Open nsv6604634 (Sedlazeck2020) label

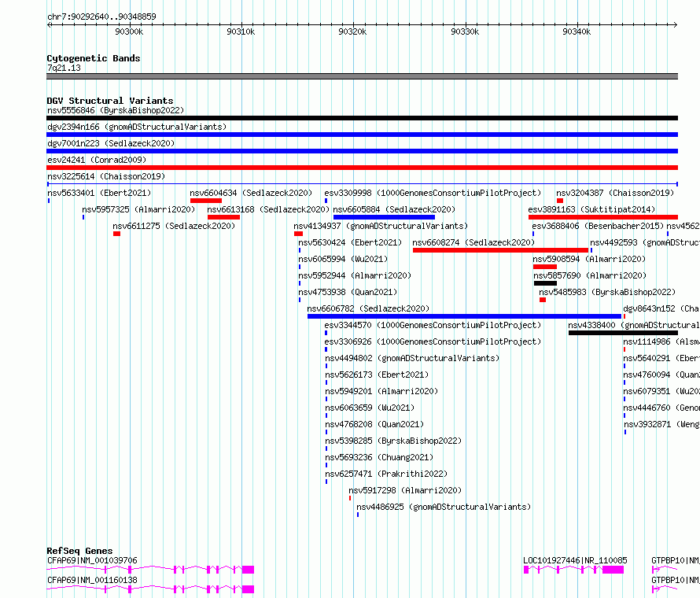(x=251, y=193)
